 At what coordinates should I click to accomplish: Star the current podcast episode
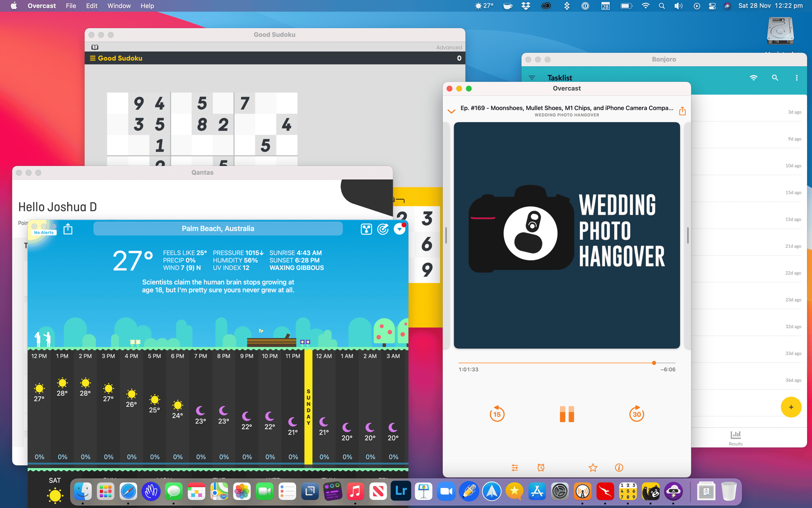(x=593, y=468)
